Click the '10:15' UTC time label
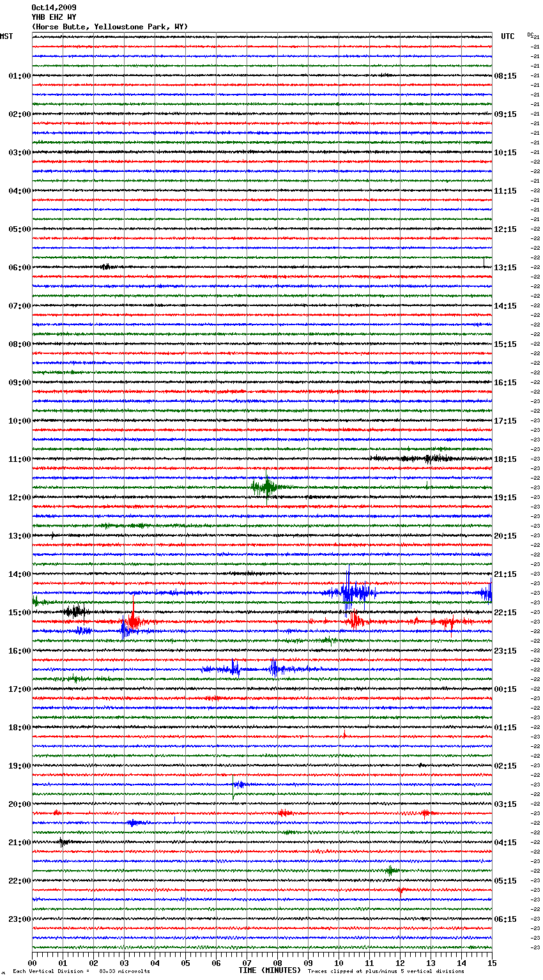Viewport: 543px width, 980px height. click(x=505, y=153)
